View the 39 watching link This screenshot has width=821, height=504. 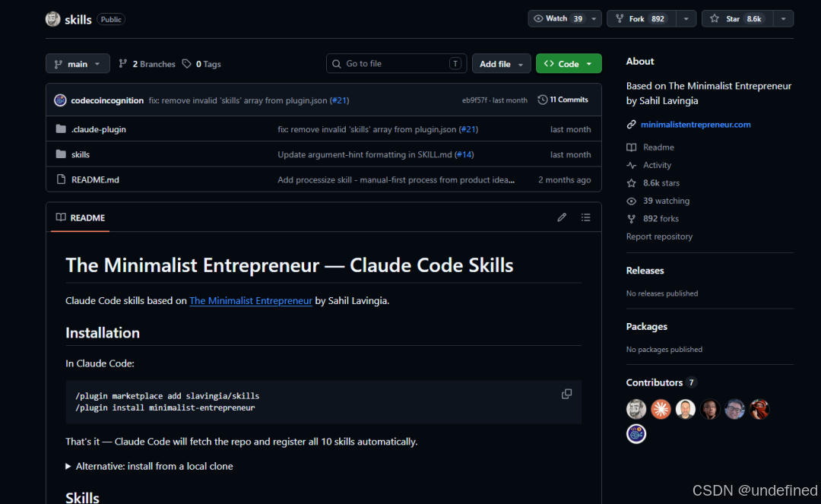[666, 201]
